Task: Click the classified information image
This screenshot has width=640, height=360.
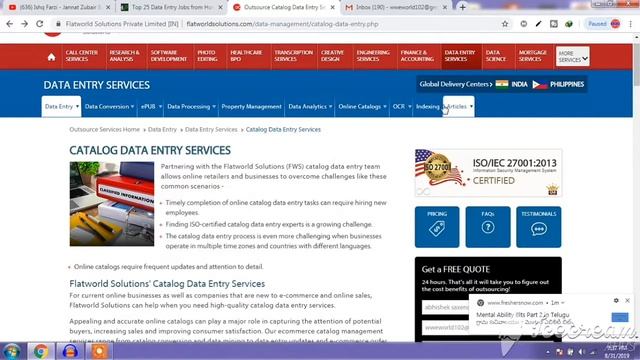Action: pyautogui.click(x=112, y=204)
